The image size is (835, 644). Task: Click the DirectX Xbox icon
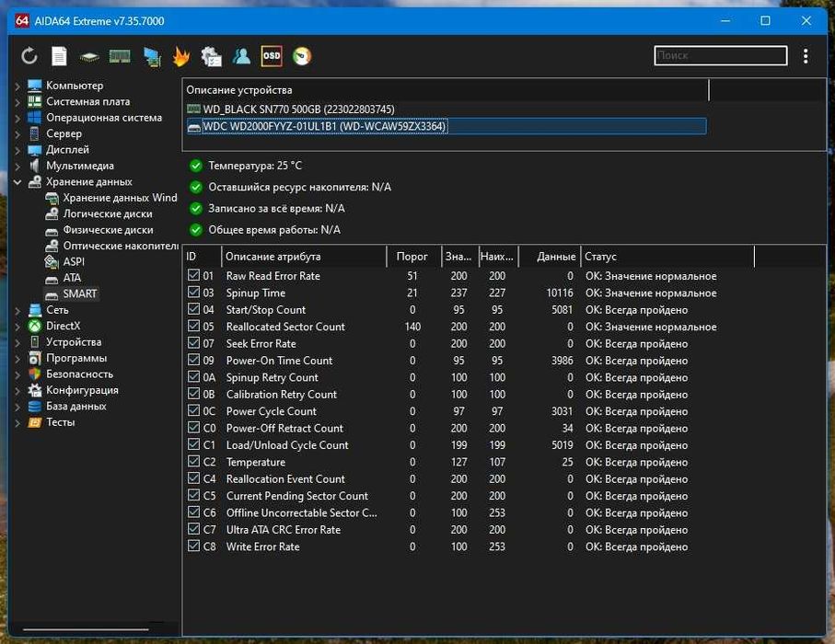tap(35, 326)
